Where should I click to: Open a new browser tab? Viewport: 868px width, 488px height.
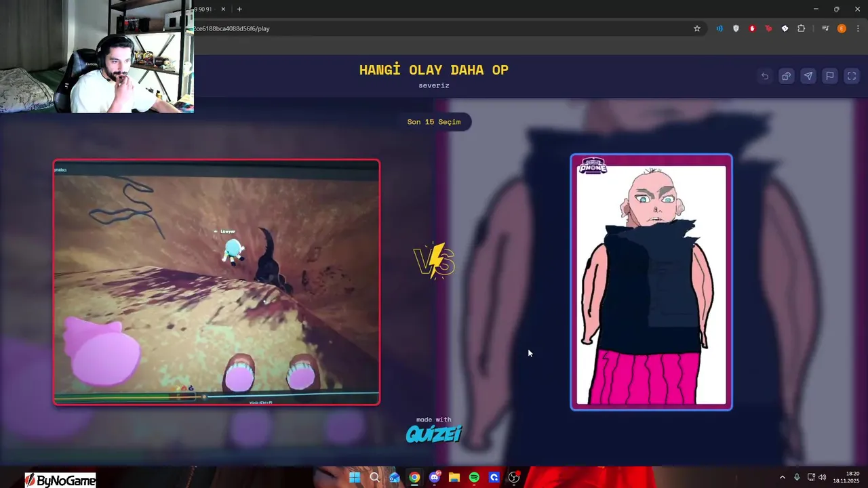click(239, 9)
